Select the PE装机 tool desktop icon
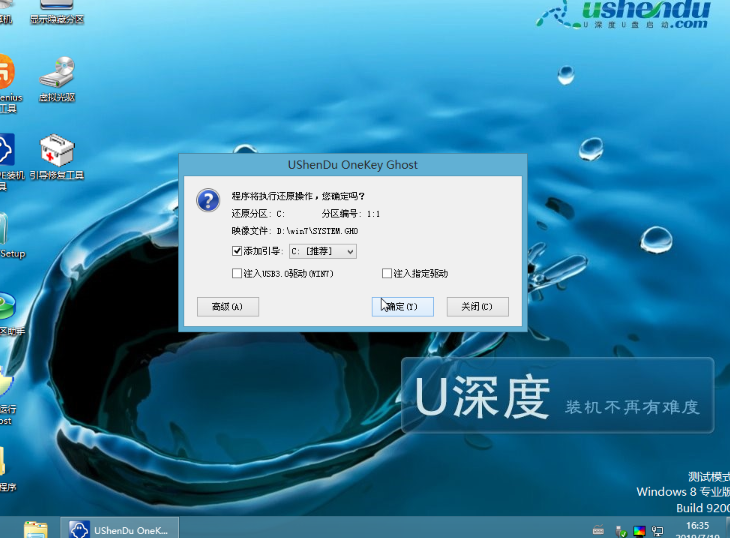Image resolution: width=730 pixels, height=538 pixels. click(8, 161)
